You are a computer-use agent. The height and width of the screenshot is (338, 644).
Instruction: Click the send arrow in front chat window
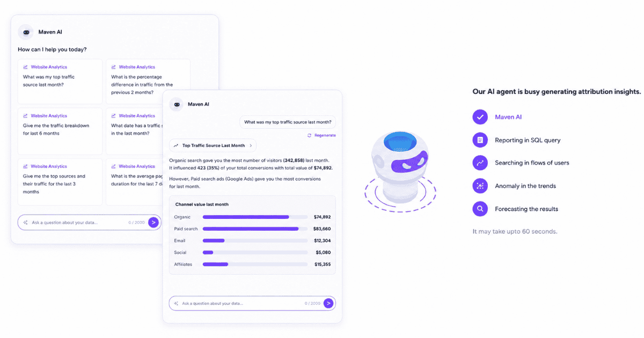point(328,303)
